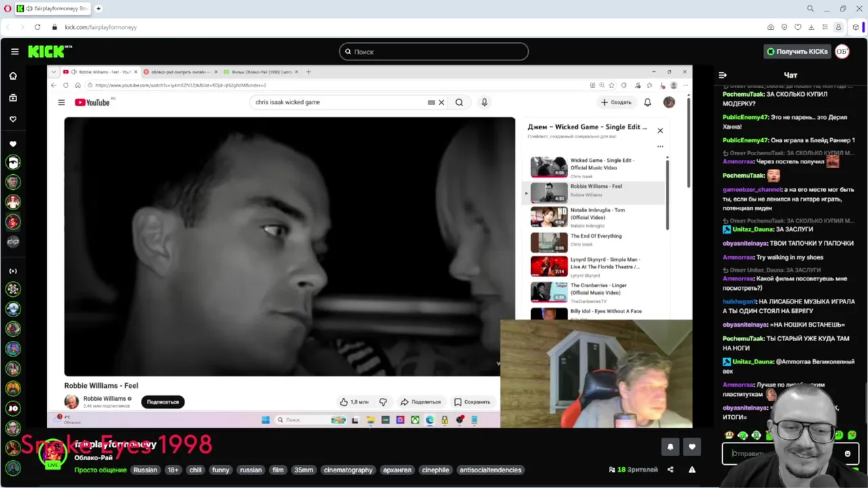Click the YouTube search magnifier button
Image resolution: width=868 pixels, height=488 pixels.
pos(459,102)
